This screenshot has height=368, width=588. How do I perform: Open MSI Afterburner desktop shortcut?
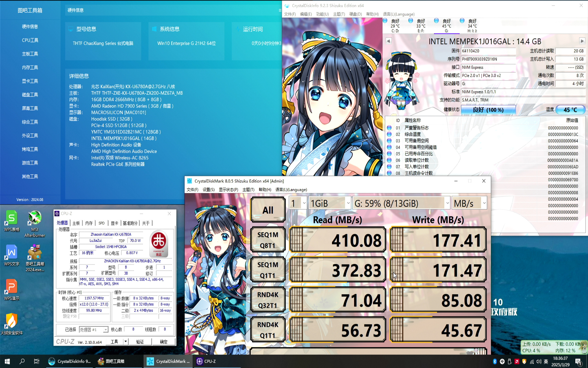(x=35, y=224)
